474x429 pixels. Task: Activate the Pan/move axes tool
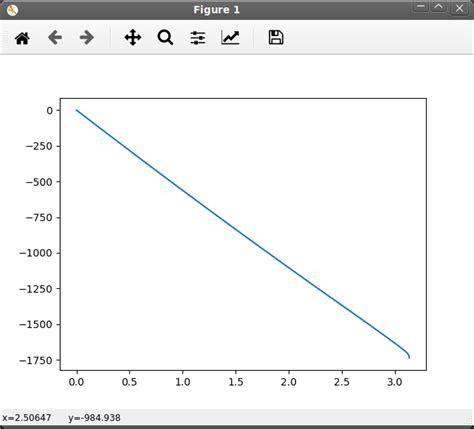click(133, 38)
